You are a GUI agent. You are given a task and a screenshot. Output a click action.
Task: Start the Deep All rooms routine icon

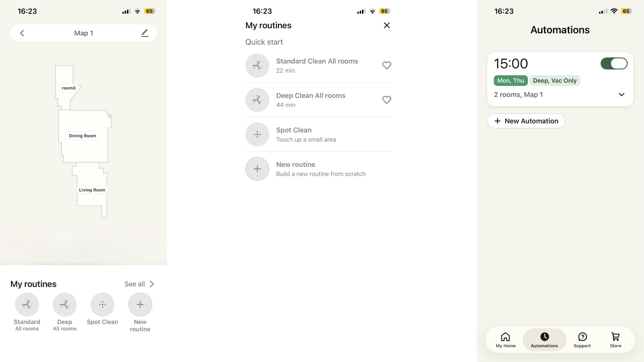click(x=65, y=304)
